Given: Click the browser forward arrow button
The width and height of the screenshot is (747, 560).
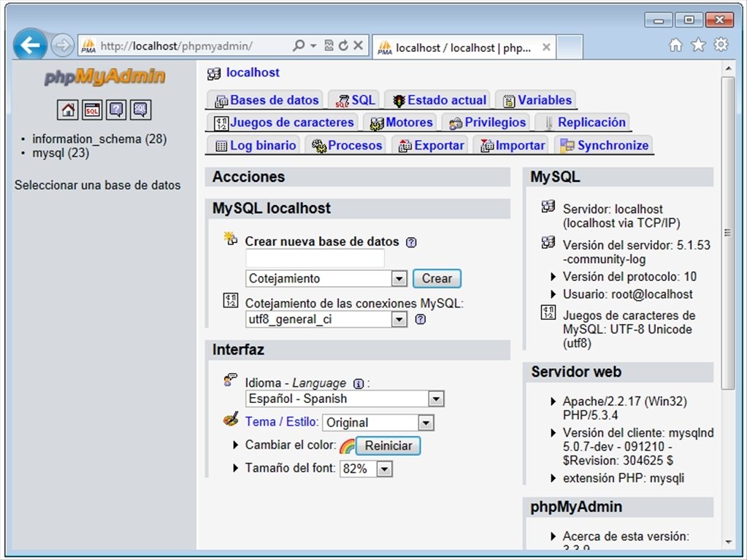Looking at the screenshot, I should [x=62, y=46].
